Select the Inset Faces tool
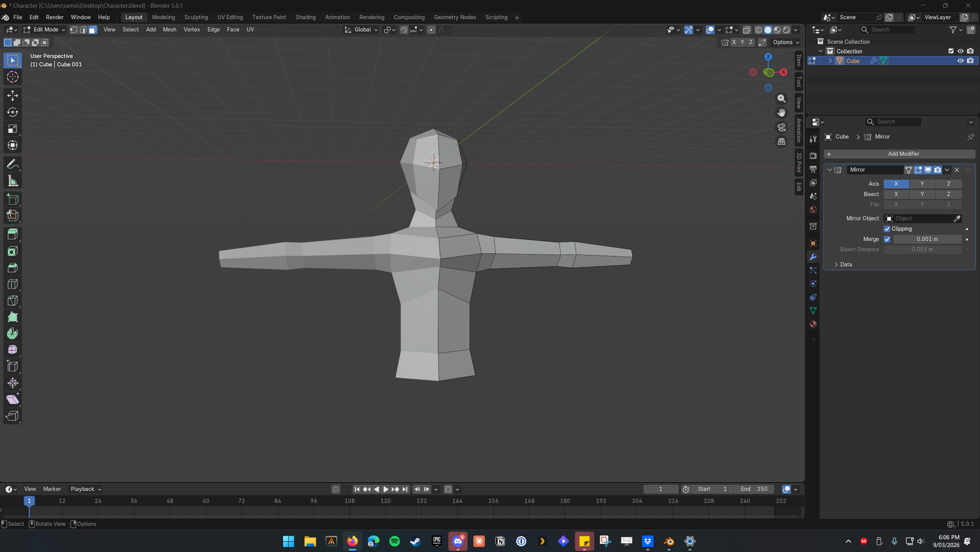 (13, 251)
